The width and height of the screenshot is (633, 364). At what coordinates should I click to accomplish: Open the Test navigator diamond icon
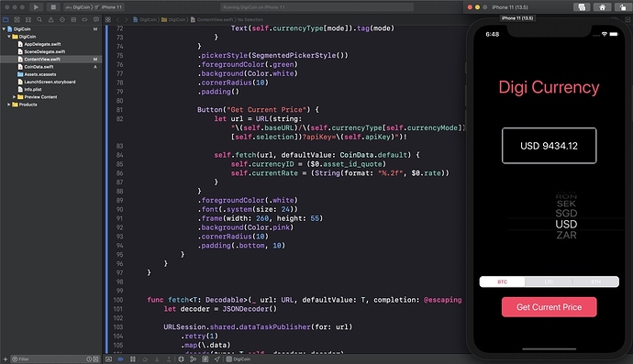point(62,19)
